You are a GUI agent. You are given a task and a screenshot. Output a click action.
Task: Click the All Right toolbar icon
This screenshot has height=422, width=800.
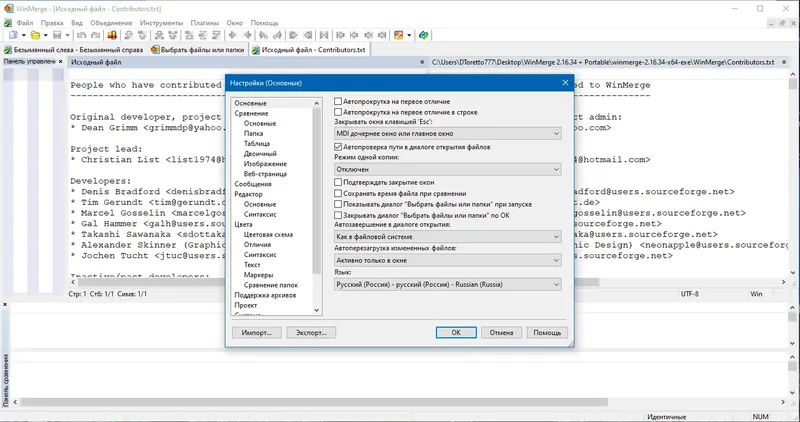tap(293, 35)
